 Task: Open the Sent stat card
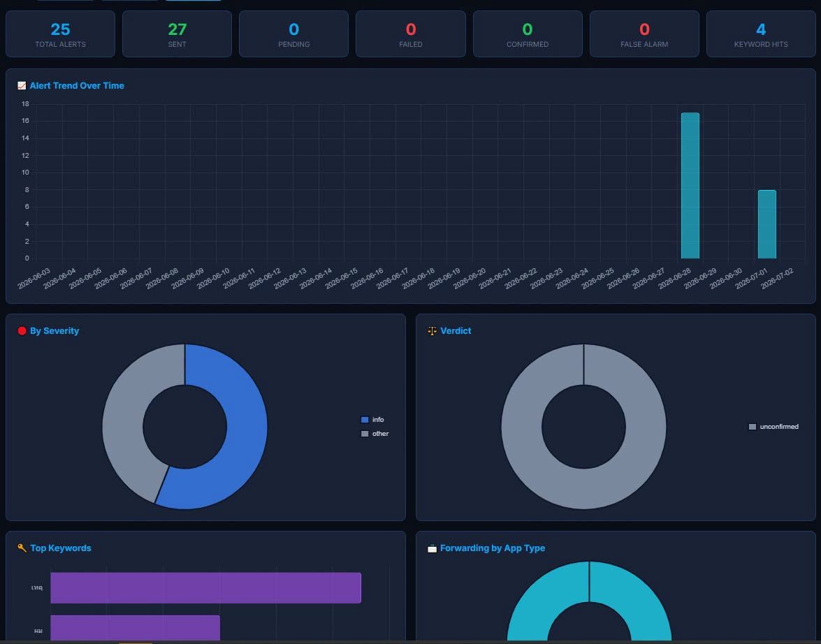177,34
